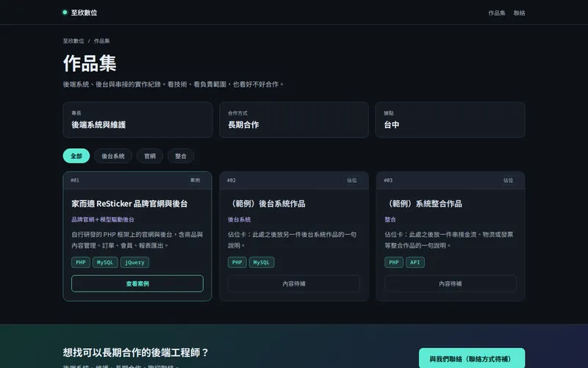This screenshot has height=368, width=588.
Task: Click description 佔位卡：此處之後放另一件後台系統作品
Action: [292, 240]
